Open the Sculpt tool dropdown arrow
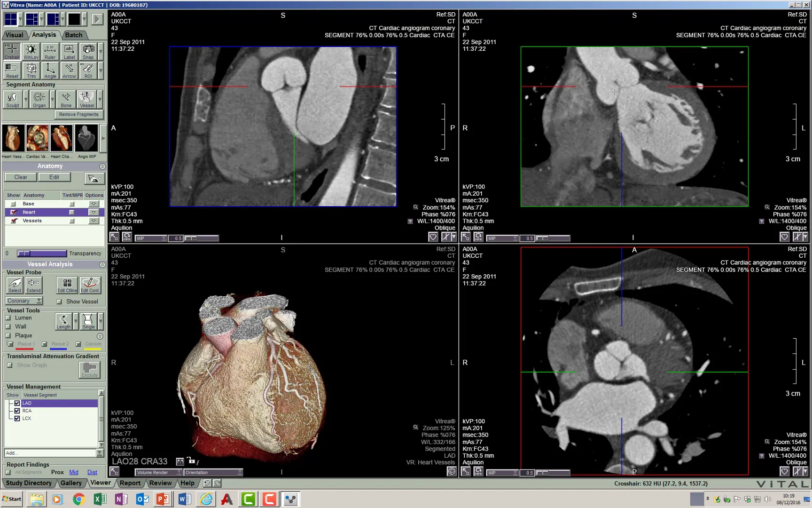Screen dimensions: 812x508 click(x=25, y=99)
